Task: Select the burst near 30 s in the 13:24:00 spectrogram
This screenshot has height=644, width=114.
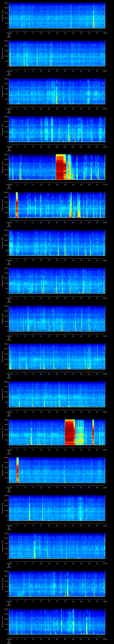Action: (57, 95)
